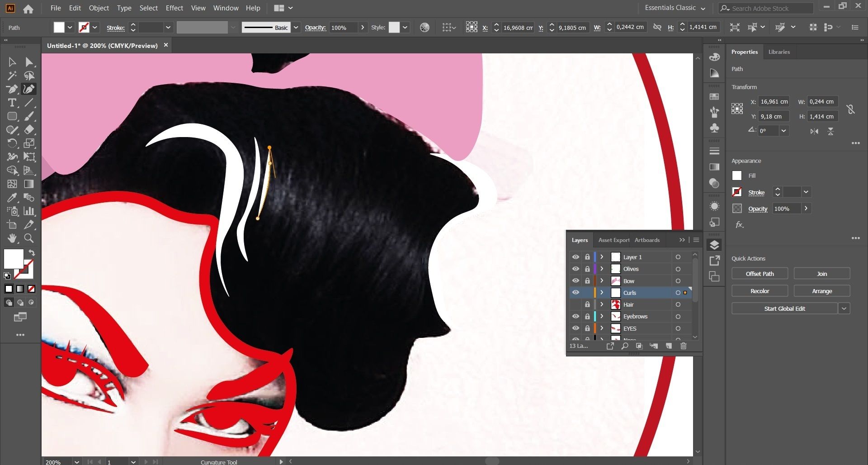Hide the Olives layer
This screenshot has height=465, width=868.
coord(576,269)
